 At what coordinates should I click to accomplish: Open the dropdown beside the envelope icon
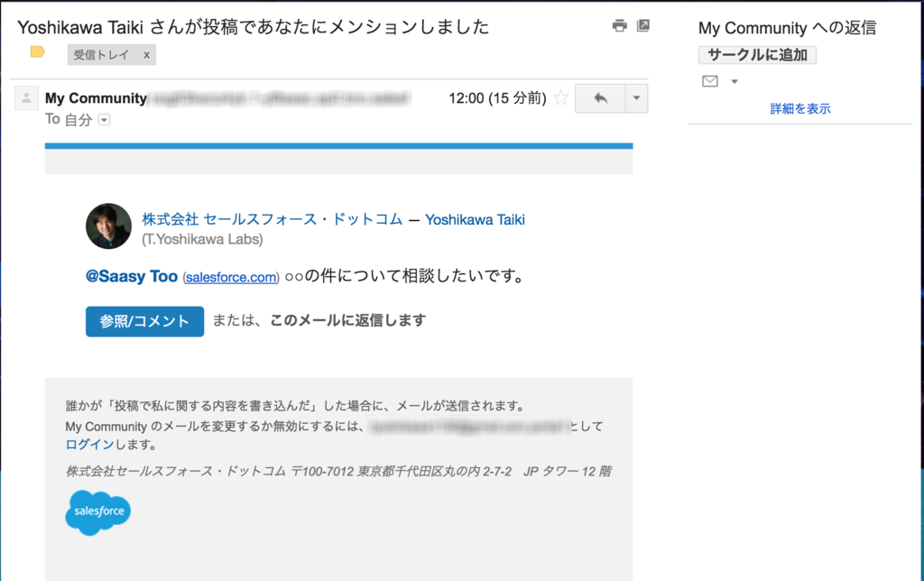pos(734,80)
